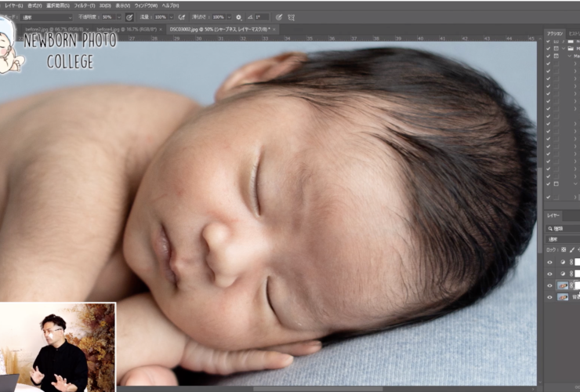Toggle eye of sharpness photo layer
Screen dimensions: 580x392
click(549, 285)
